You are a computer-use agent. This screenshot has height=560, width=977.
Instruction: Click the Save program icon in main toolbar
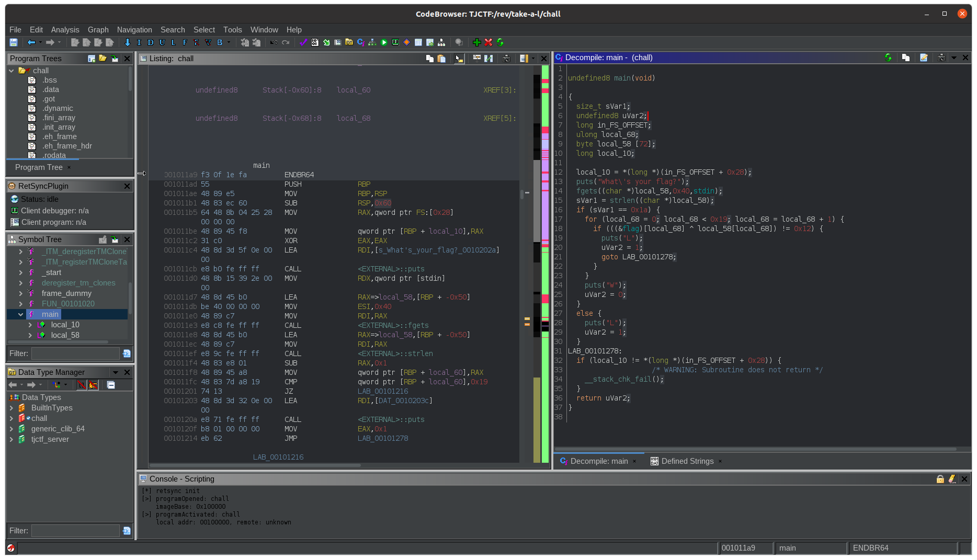coord(14,42)
